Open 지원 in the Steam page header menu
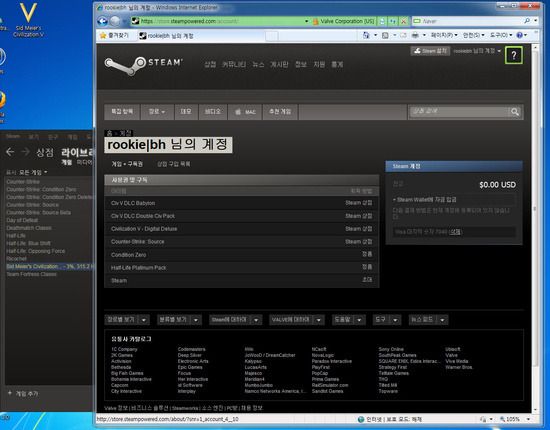Image resolution: width=550 pixels, height=430 pixels. [319, 65]
